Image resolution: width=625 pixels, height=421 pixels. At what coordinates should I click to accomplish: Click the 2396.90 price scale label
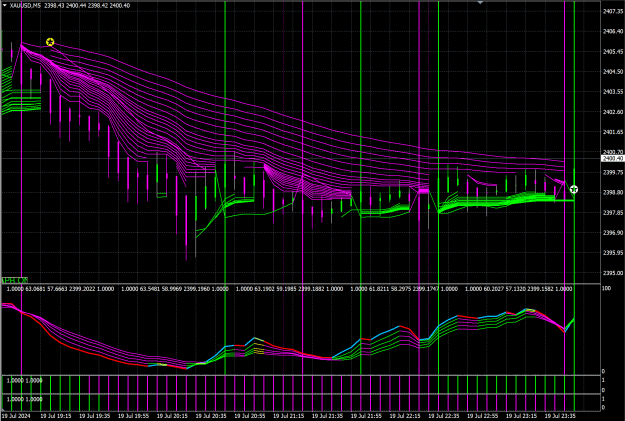click(x=613, y=232)
